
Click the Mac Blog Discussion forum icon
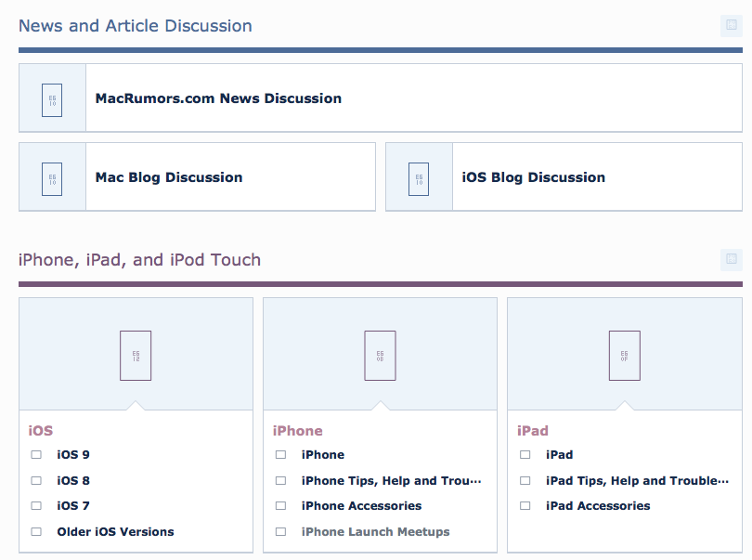click(x=52, y=179)
